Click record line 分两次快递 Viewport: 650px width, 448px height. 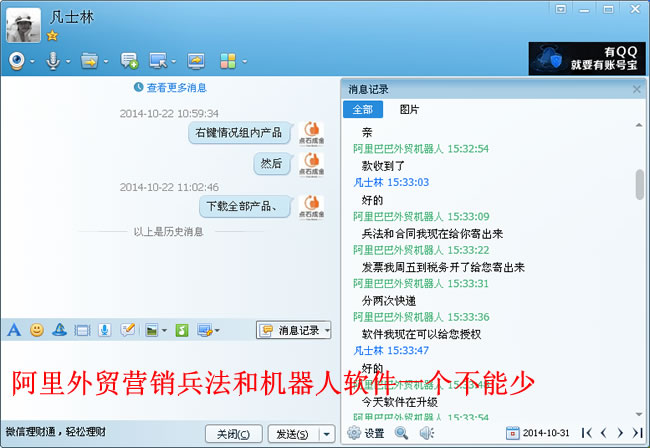tap(388, 301)
